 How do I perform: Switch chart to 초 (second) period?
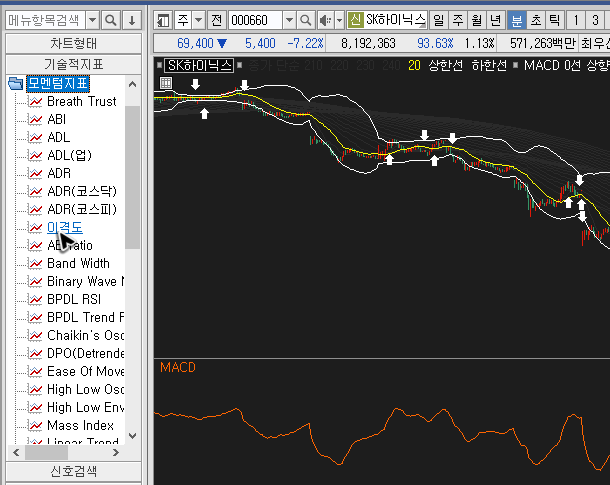click(x=536, y=20)
